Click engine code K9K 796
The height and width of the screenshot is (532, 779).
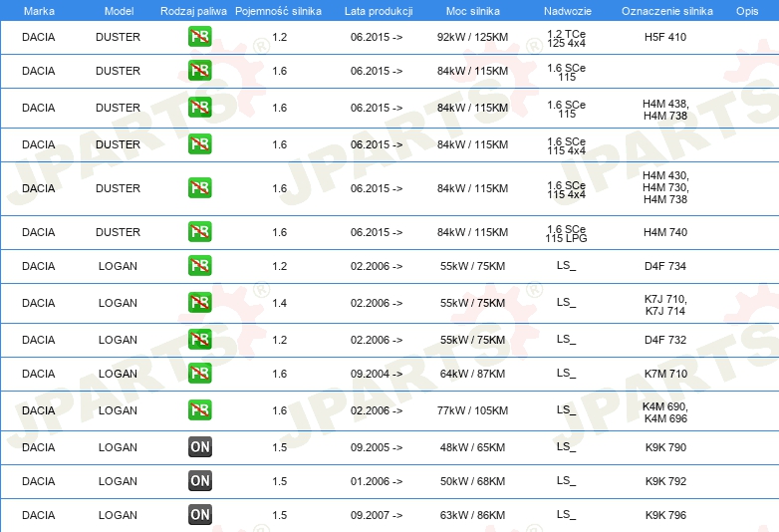pos(665,515)
